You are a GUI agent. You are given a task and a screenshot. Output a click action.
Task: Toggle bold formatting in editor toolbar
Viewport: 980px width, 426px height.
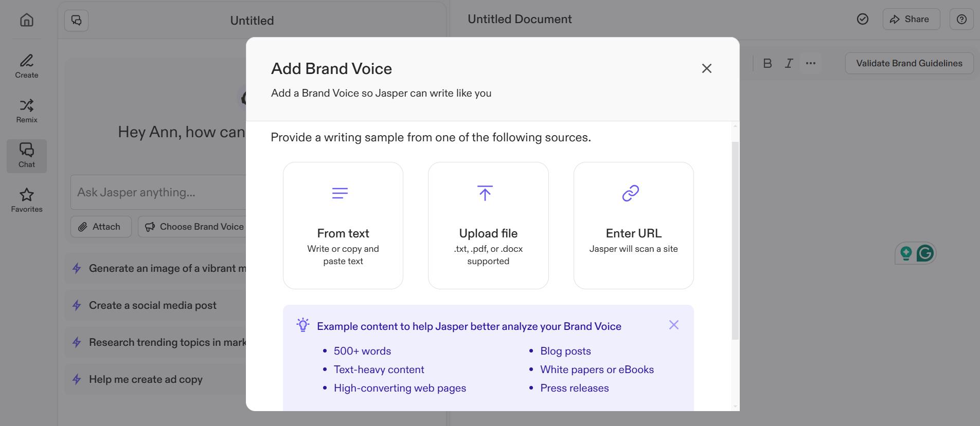coord(767,63)
